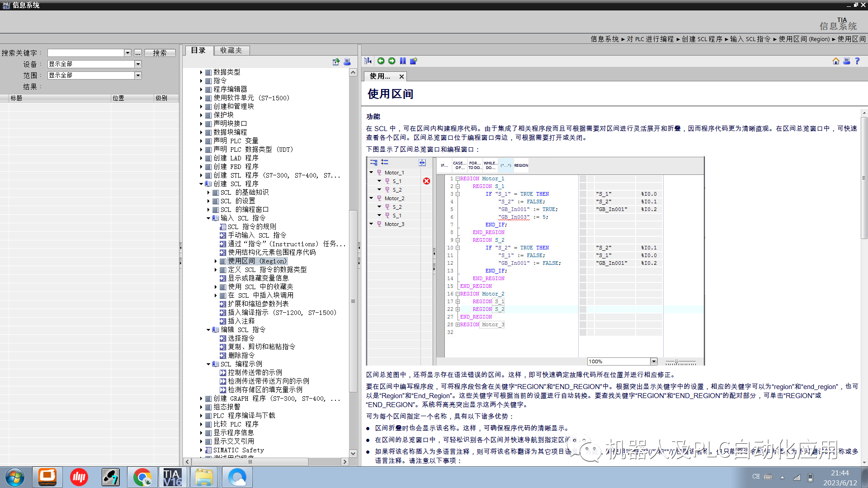Image resolution: width=868 pixels, height=488 pixels.
Task: Open the pen-tablet app icon in taskbar
Action: [110, 477]
